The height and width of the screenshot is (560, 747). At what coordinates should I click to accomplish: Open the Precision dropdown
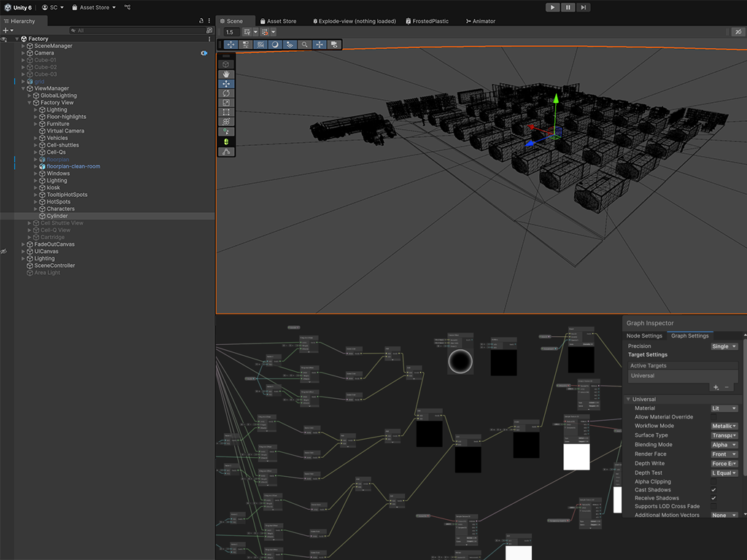pos(724,346)
